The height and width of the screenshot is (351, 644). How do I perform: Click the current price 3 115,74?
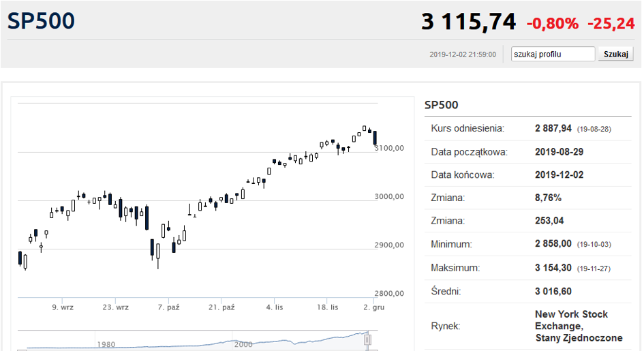468,22
